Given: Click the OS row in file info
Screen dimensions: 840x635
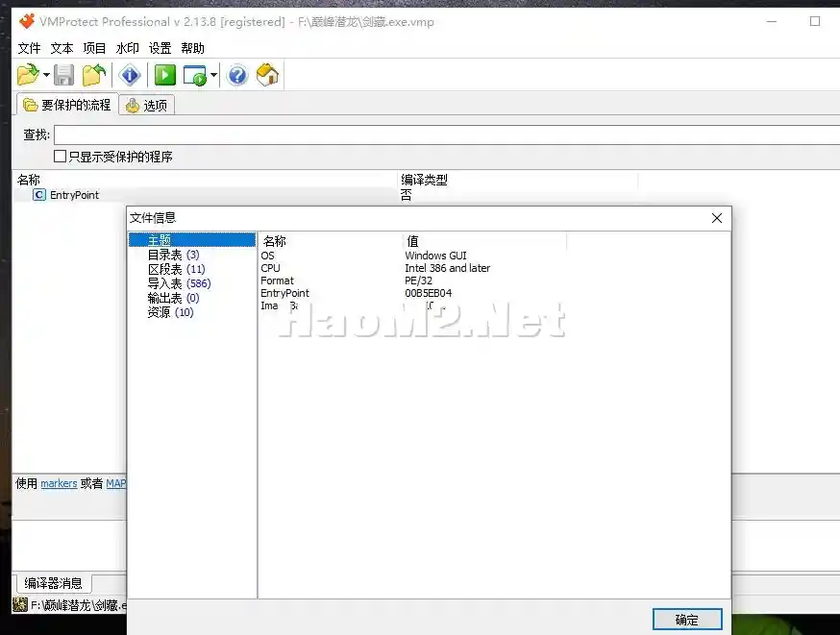Looking at the screenshot, I should pyautogui.click(x=267, y=256).
